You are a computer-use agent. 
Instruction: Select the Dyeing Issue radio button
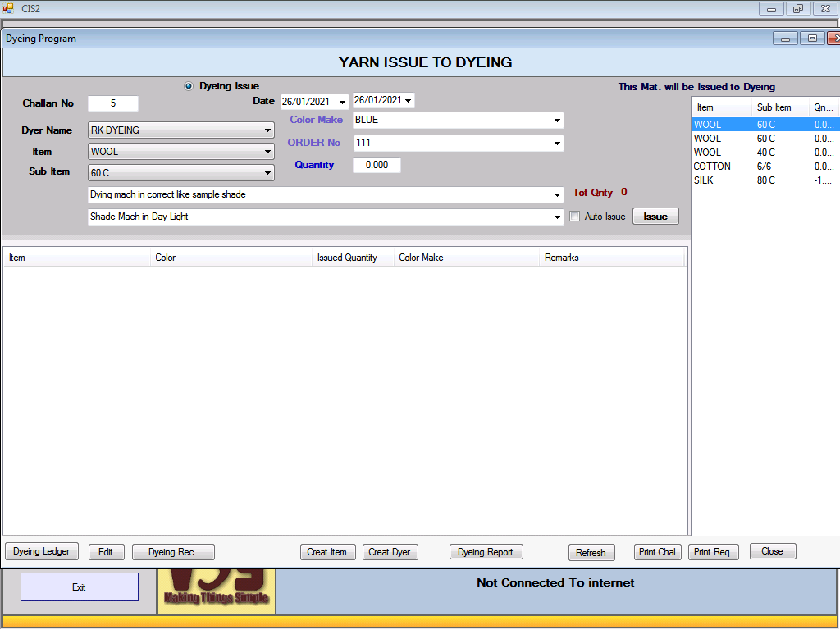(189, 86)
